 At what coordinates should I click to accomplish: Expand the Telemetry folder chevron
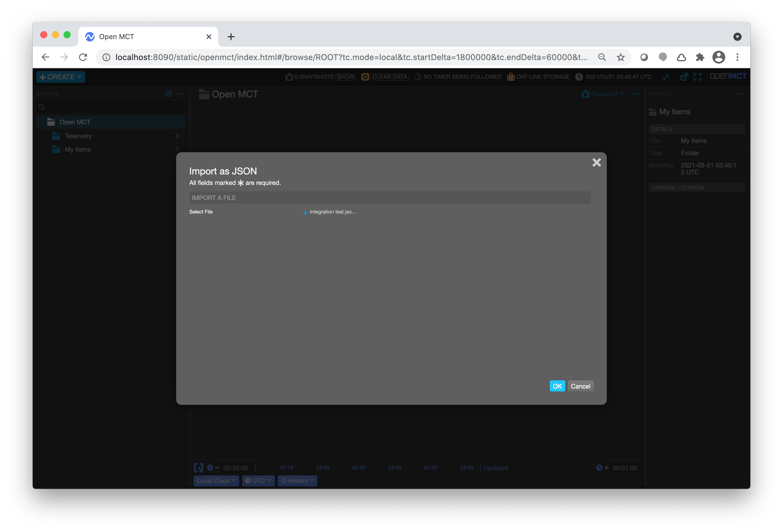pyautogui.click(x=177, y=136)
